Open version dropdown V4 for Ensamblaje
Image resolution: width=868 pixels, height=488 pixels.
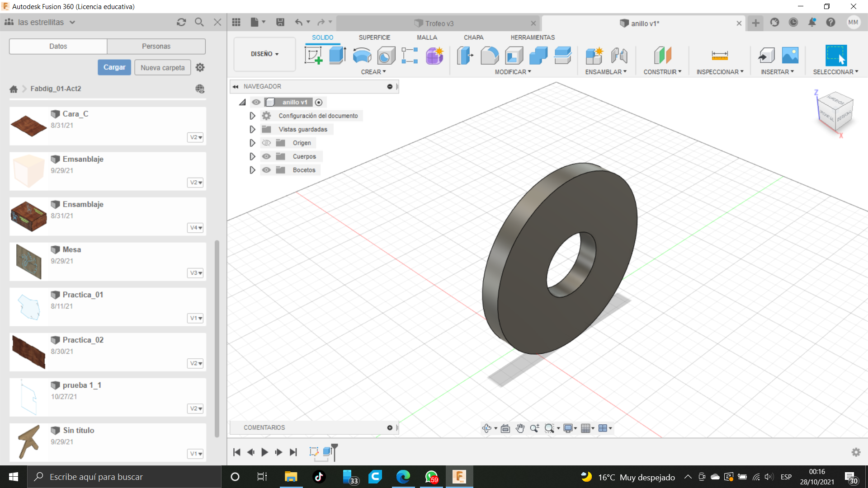(x=195, y=228)
